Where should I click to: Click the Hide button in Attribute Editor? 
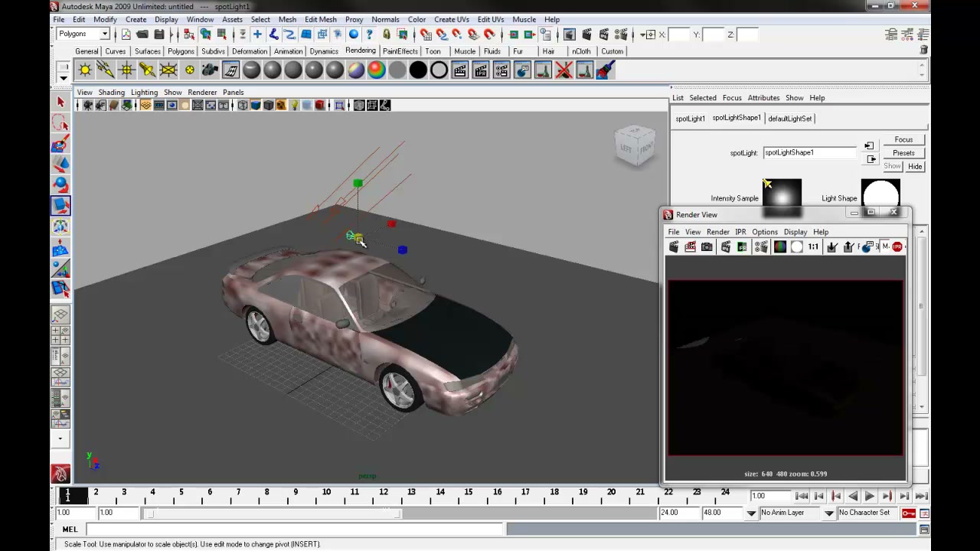coord(915,166)
